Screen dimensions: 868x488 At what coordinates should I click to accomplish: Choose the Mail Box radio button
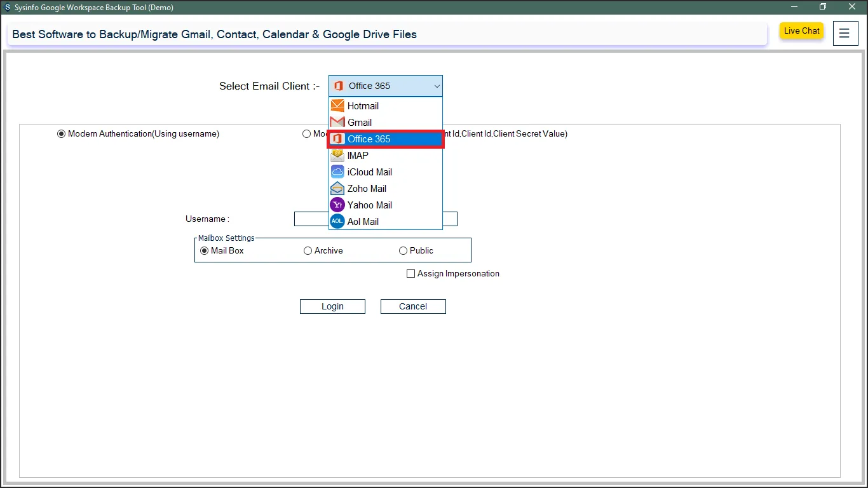click(205, 251)
